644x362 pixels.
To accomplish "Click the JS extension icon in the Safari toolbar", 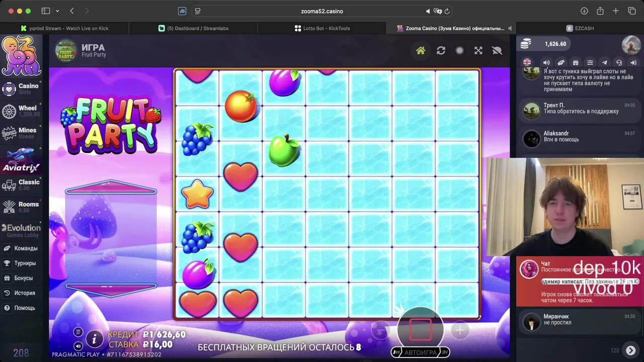I will point(182,11).
